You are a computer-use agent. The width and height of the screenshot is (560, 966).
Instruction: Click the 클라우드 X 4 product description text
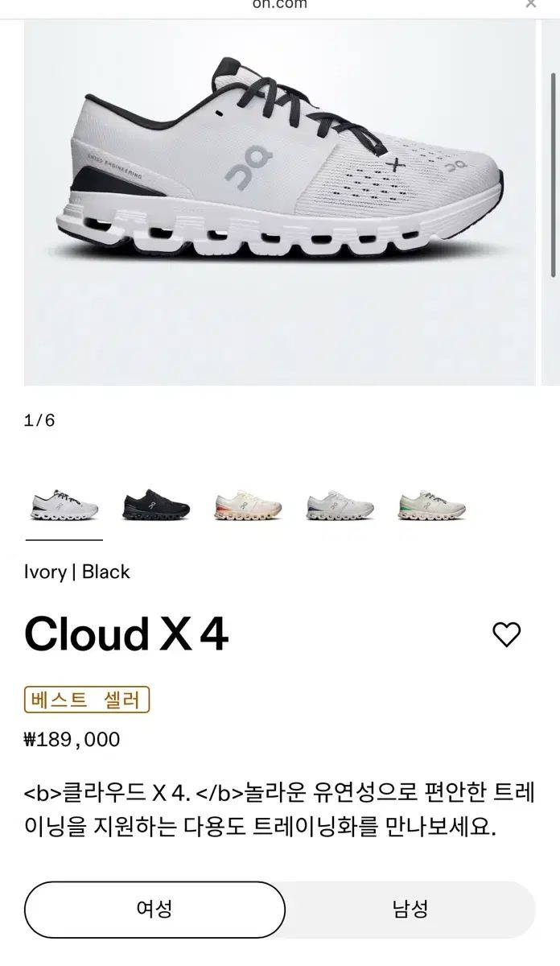click(x=279, y=811)
